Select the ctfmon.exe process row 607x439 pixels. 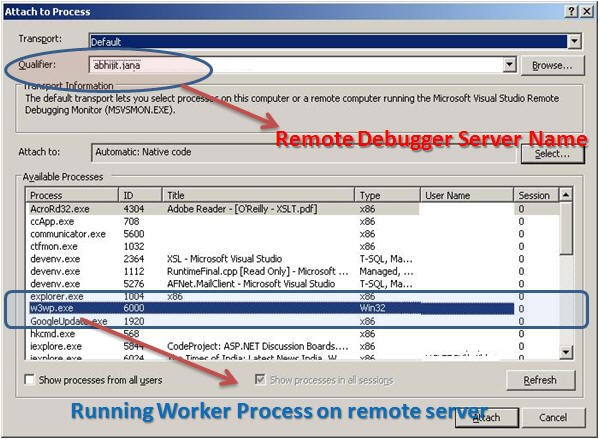pyautogui.click(x=292, y=246)
